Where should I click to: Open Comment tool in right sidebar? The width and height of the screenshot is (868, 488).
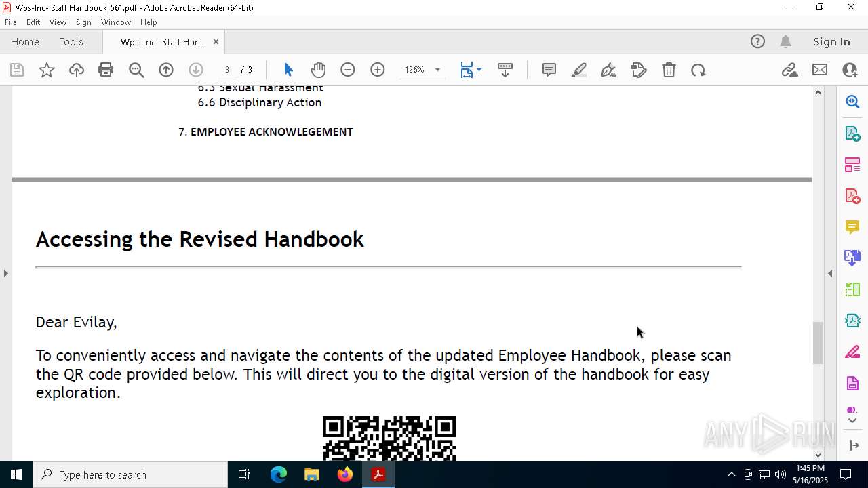click(x=852, y=227)
